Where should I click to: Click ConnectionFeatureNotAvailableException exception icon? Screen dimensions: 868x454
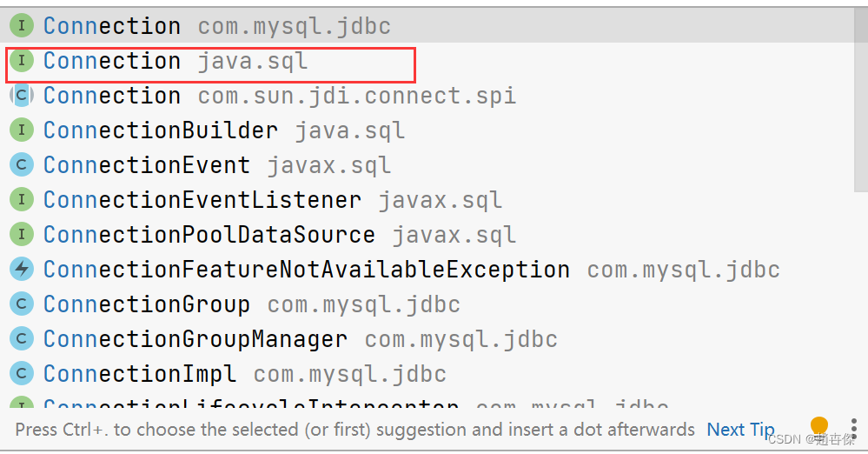tap(22, 270)
